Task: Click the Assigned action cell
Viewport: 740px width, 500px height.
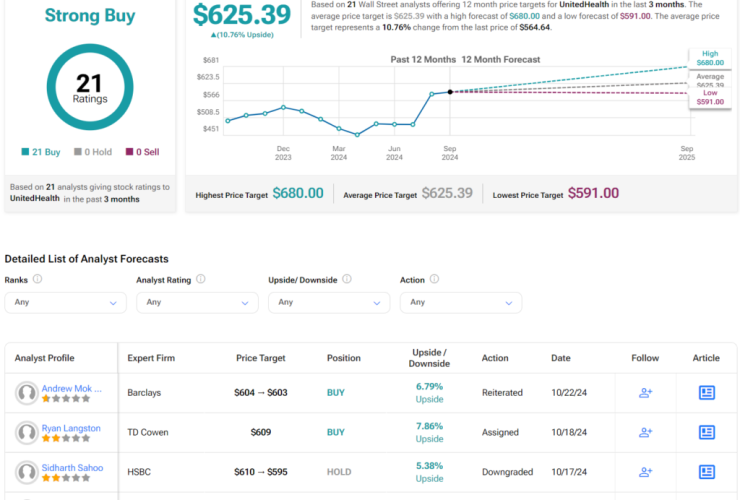Action: (500, 432)
